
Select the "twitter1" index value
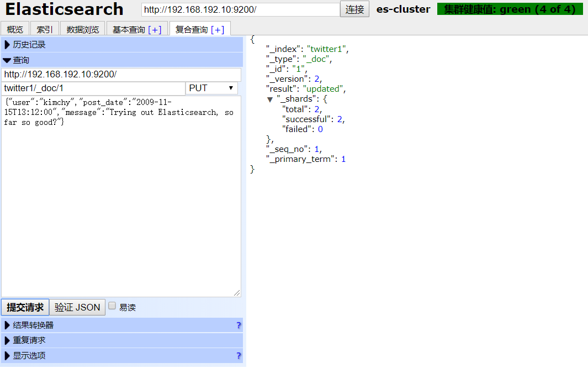pos(326,49)
